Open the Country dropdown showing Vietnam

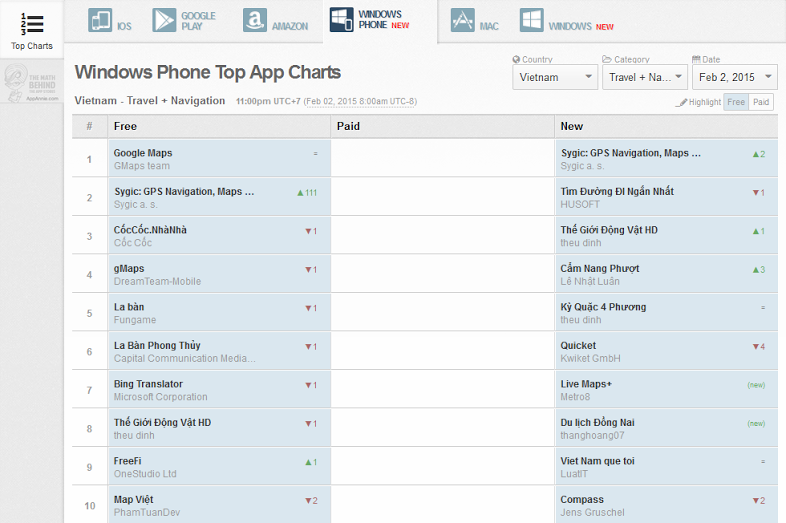(555, 77)
